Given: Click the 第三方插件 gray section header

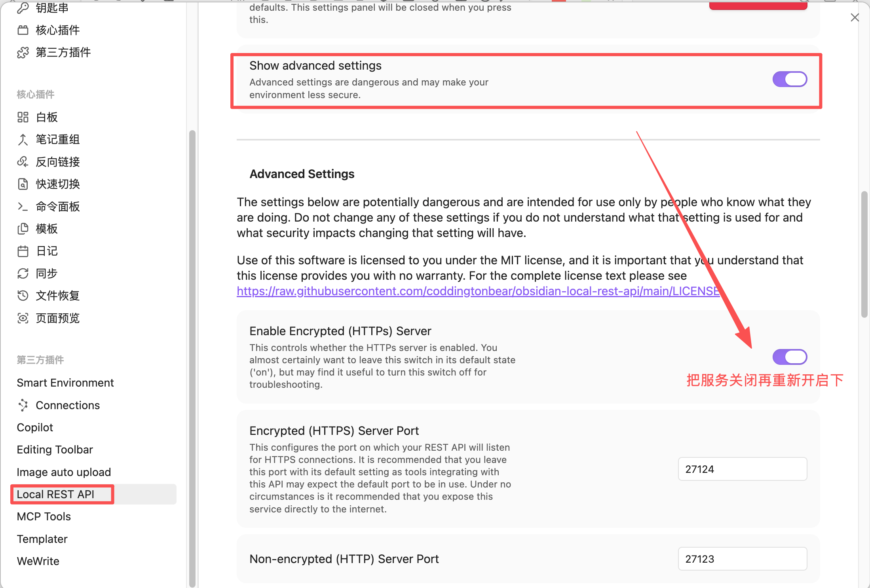Looking at the screenshot, I should tap(40, 360).
